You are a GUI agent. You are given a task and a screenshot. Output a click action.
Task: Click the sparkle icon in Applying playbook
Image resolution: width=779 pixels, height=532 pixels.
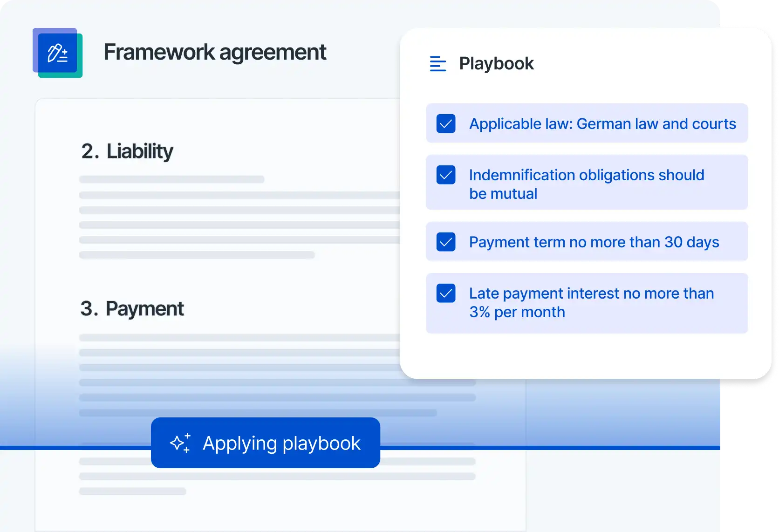click(180, 443)
